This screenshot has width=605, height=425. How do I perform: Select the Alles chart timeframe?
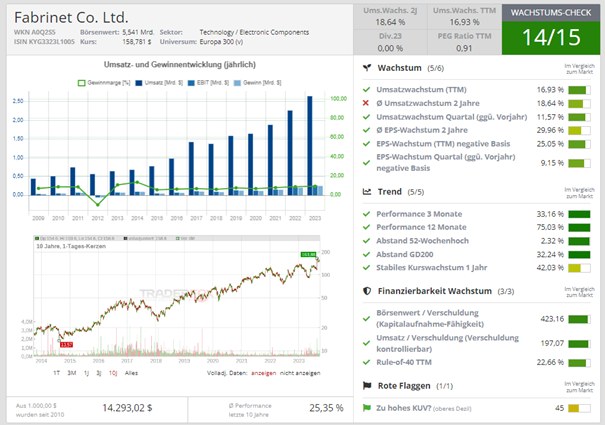click(131, 373)
